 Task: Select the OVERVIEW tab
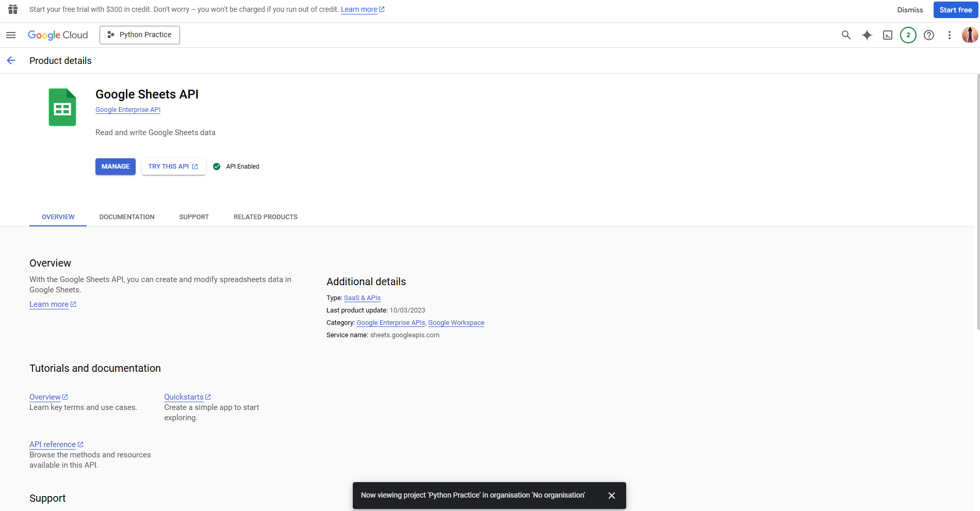click(58, 217)
